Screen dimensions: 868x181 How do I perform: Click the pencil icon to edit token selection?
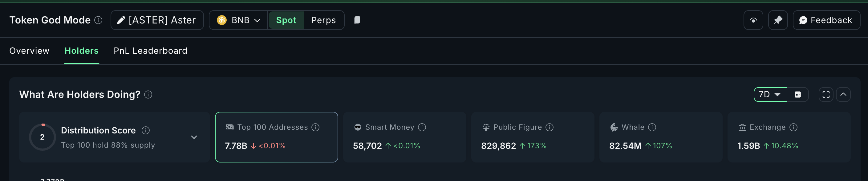[121, 20]
